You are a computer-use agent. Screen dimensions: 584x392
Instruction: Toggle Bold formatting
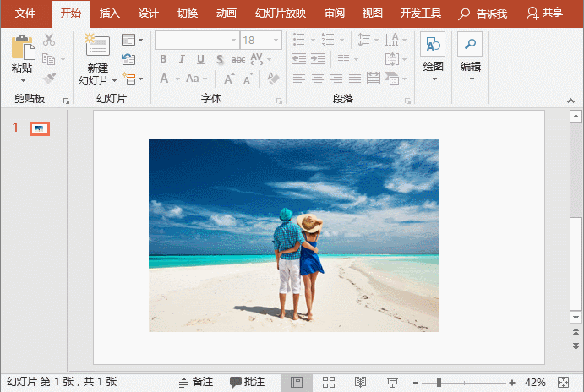[163, 59]
